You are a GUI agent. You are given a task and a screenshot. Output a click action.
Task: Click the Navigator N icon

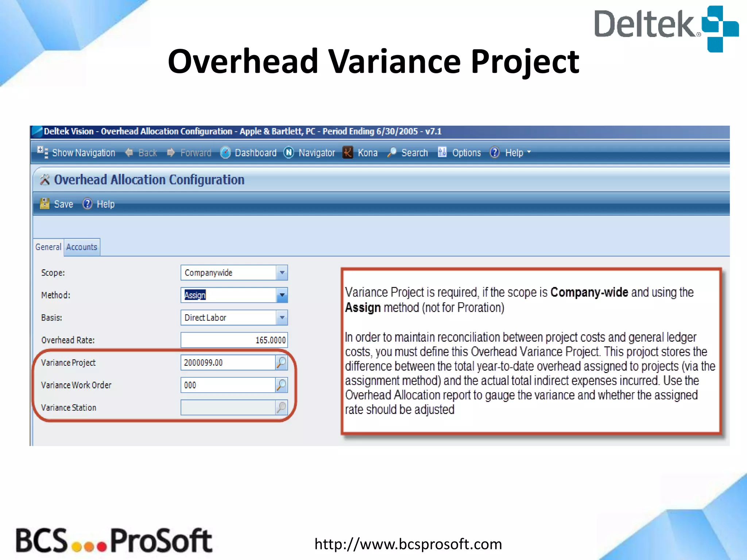coord(289,152)
